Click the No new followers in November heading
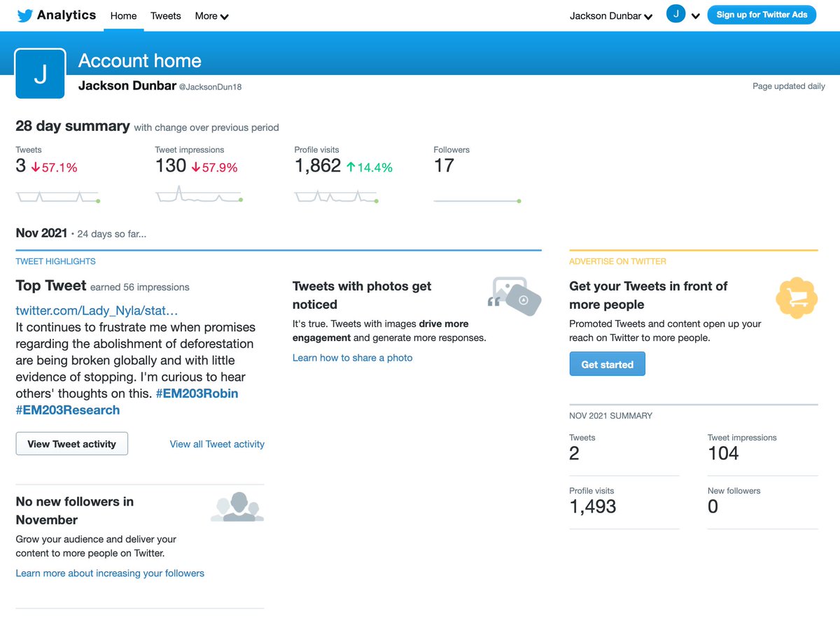 coord(75,510)
